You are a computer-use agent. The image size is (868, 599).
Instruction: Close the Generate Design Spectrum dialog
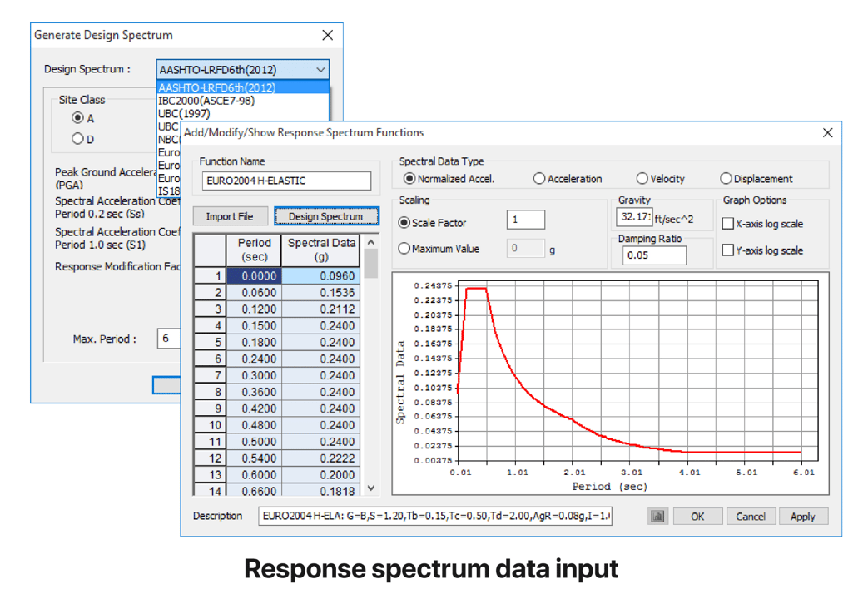[327, 36]
